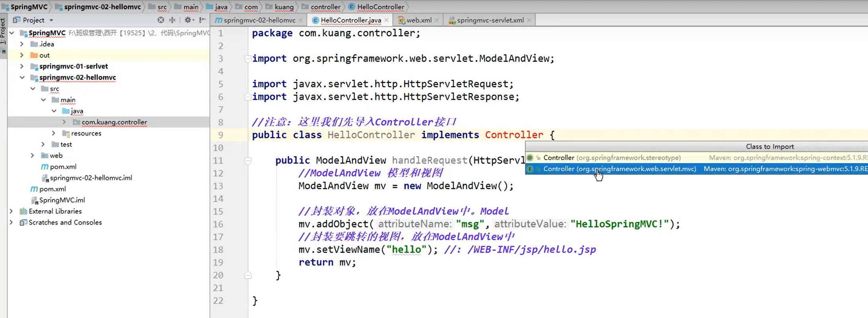
Task: Click the locate/scroll-from-source icon in Project panel
Action: click(161, 20)
